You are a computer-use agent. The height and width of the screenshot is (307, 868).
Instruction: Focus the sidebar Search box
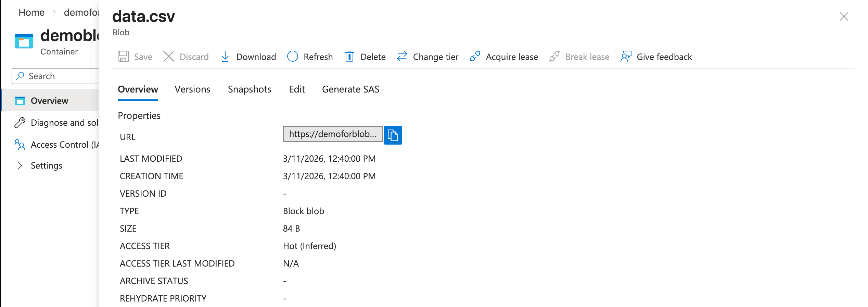click(55, 76)
